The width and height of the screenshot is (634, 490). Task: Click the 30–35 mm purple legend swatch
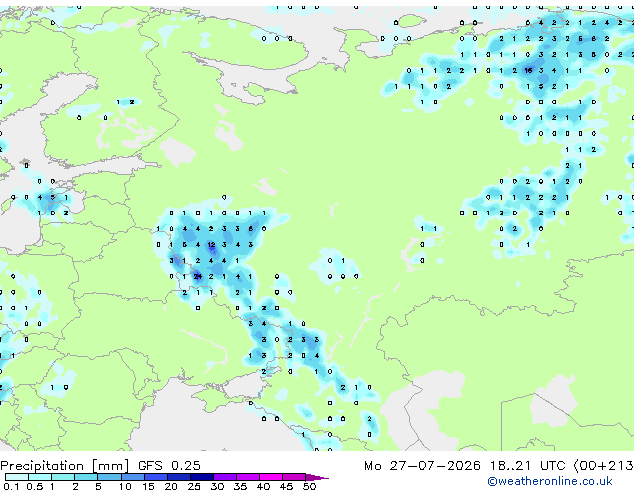point(224,477)
